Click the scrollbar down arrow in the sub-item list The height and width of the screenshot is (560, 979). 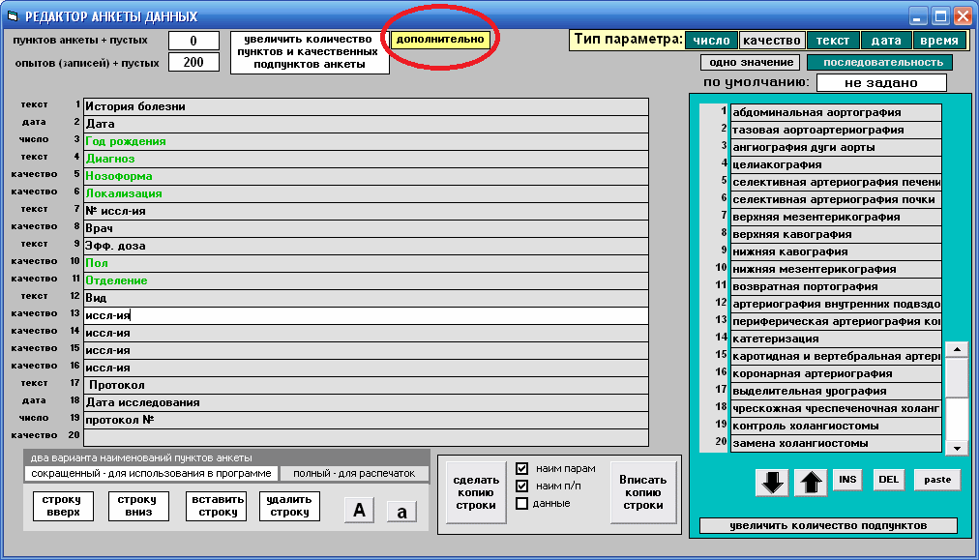tap(956, 447)
